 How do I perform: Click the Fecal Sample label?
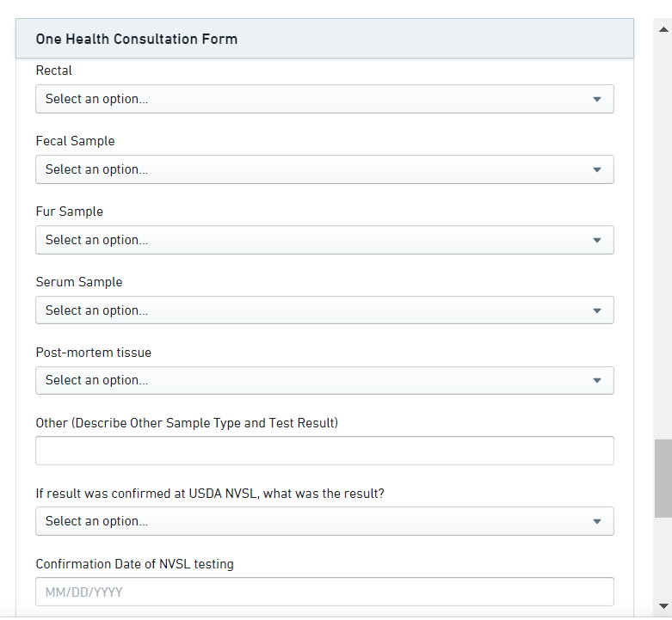pos(75,141)
